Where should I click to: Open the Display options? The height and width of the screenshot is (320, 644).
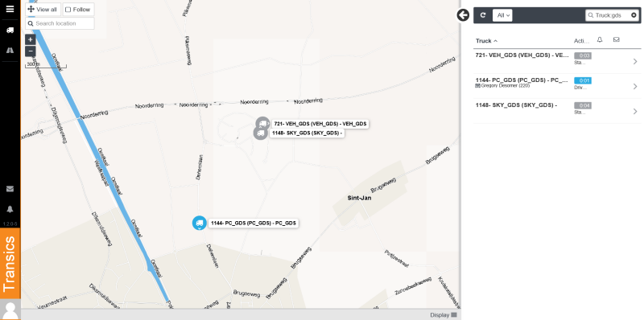pos(444,315)
